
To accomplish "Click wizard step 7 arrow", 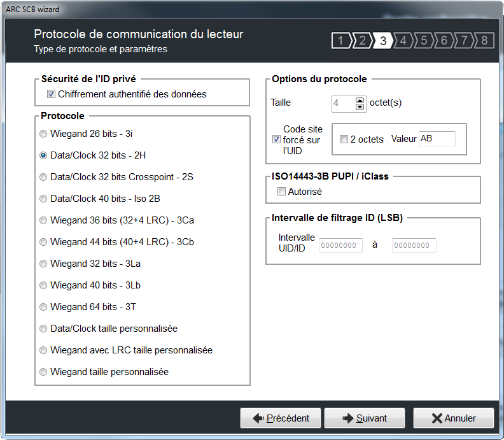I will coord(464,41).
